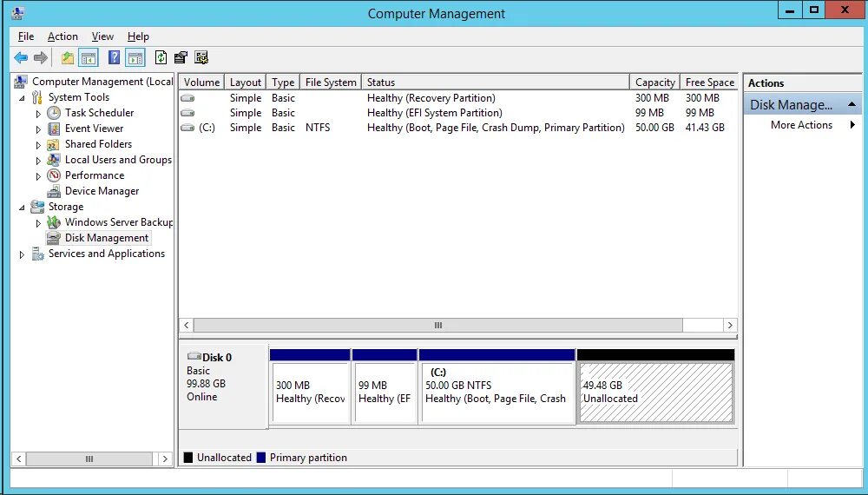Click the Forward arrow toolbar icon
868x495 pixels.
click(41, 57)
